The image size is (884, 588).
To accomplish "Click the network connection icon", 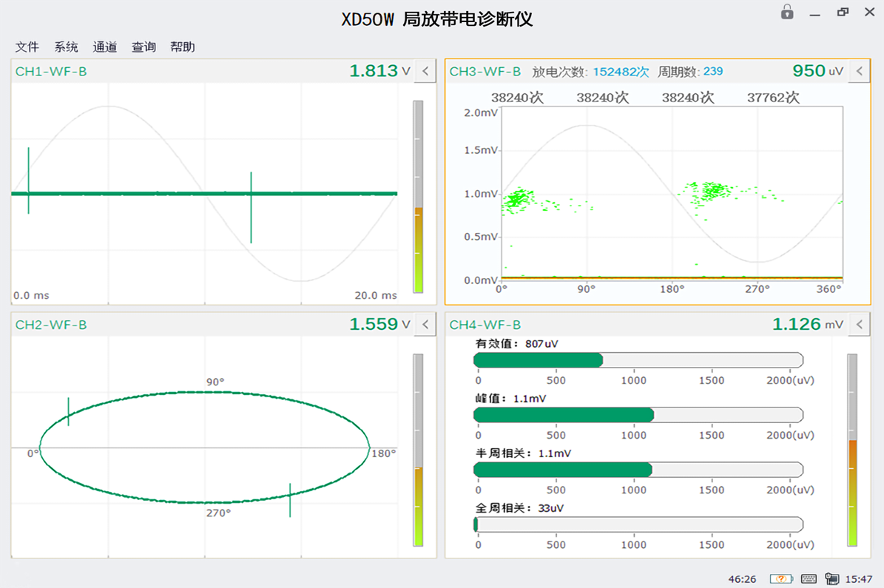I will click(832, 578).
